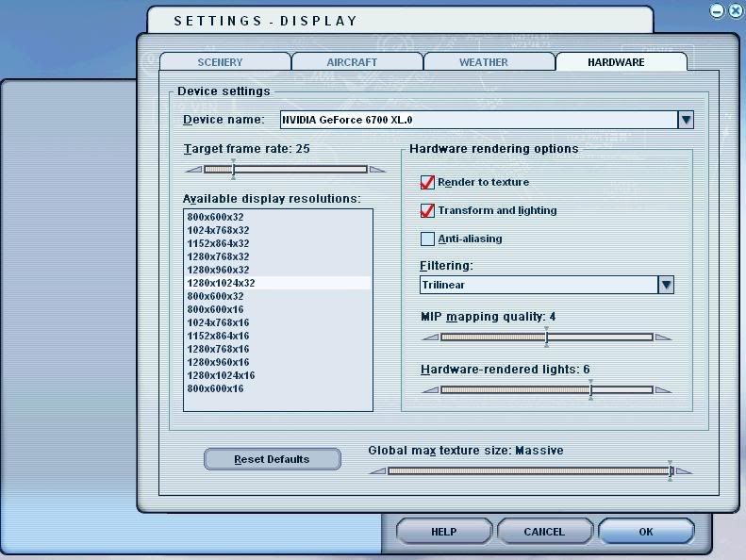The image size is (746, 560).
Task: Increase global max texture size with right arrow
Action: (x=684, y=471)
